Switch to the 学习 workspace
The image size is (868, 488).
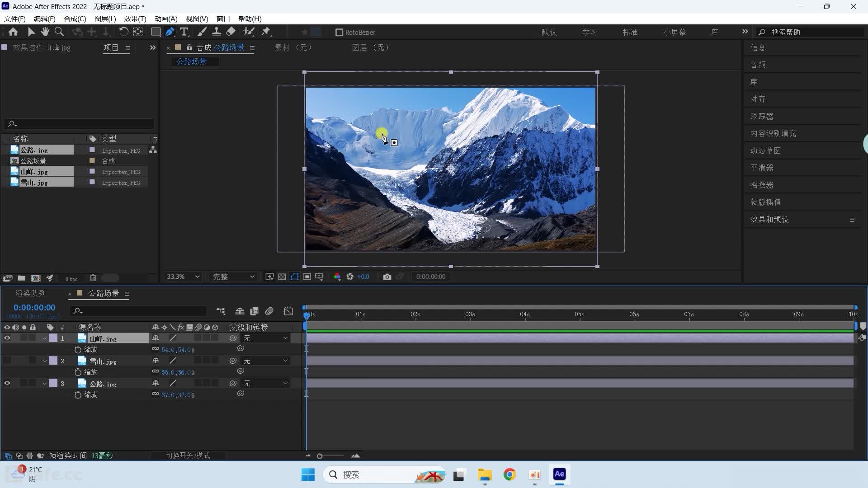[590, 33]
